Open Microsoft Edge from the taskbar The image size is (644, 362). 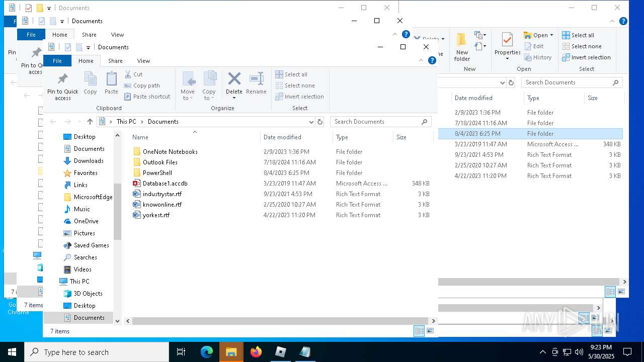point(207,352)
